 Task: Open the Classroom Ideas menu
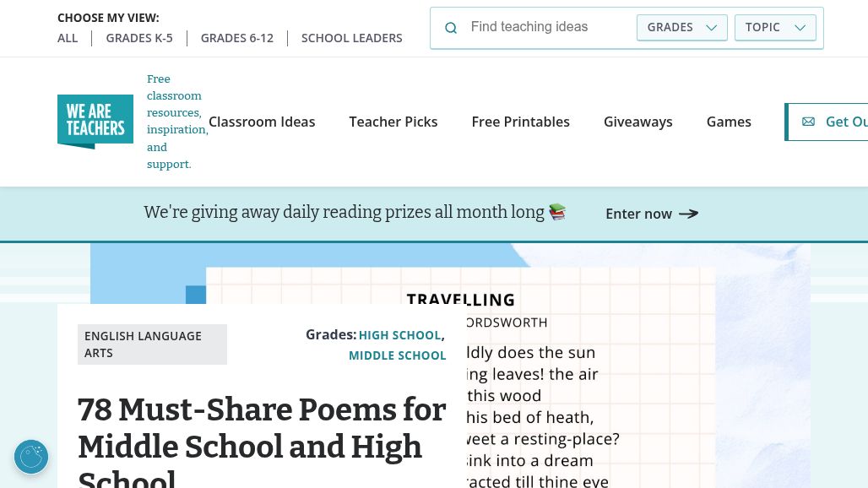[262, 122]
